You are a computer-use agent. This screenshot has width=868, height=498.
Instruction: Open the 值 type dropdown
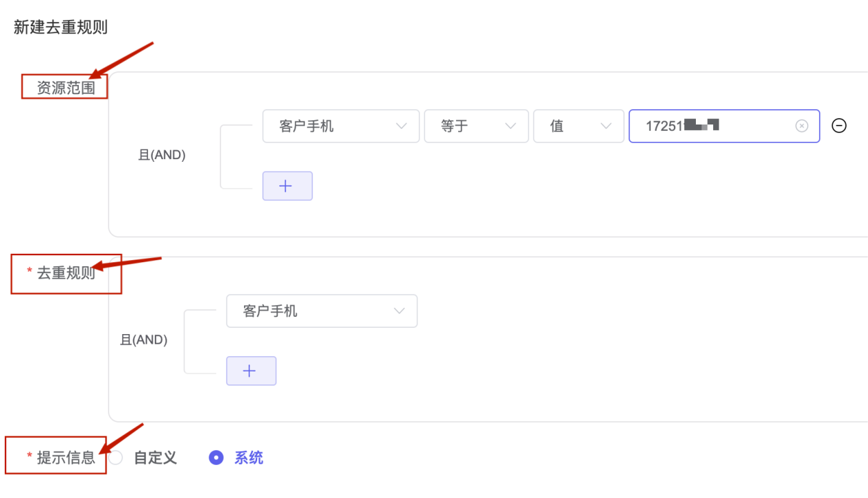pos(576,126)
